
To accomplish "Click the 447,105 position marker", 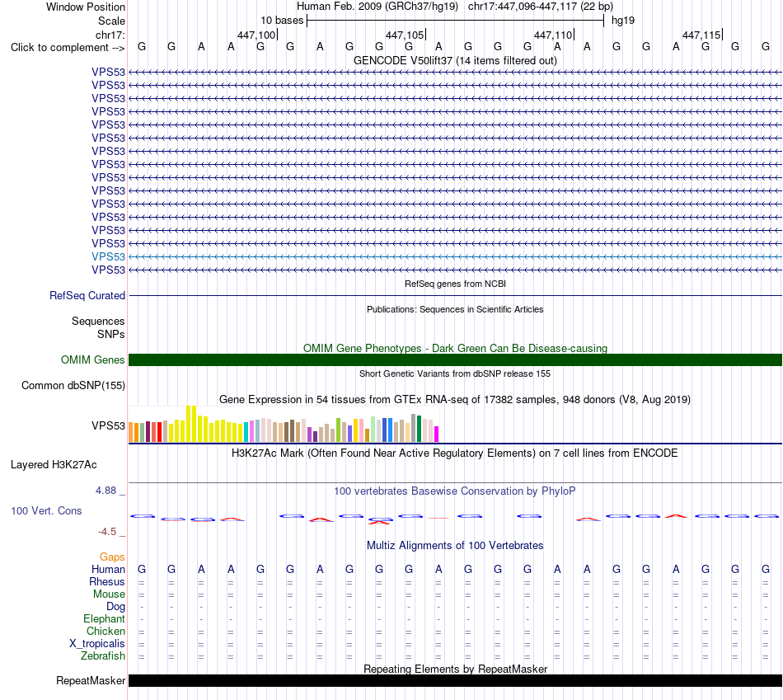I will 405,35.
